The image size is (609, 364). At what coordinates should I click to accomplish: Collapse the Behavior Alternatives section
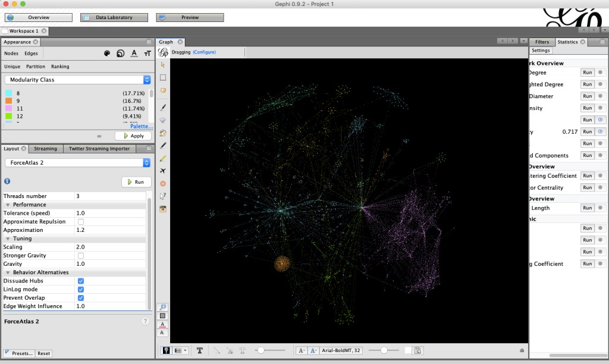tap(8, 272)
